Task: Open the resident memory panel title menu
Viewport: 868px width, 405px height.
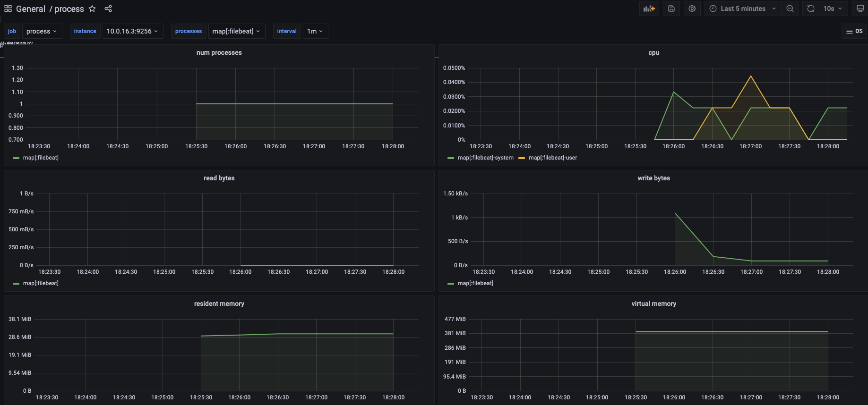Action: (219, 304)
